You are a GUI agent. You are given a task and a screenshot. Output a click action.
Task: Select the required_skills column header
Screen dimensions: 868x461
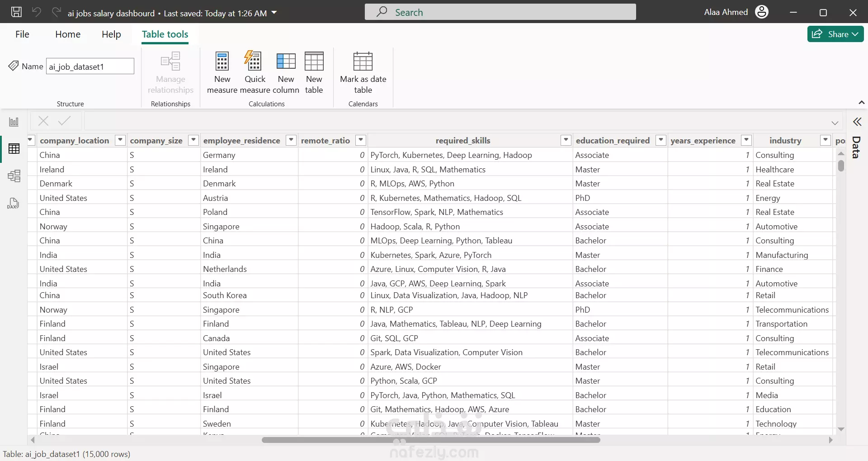[x=463, y=140]
